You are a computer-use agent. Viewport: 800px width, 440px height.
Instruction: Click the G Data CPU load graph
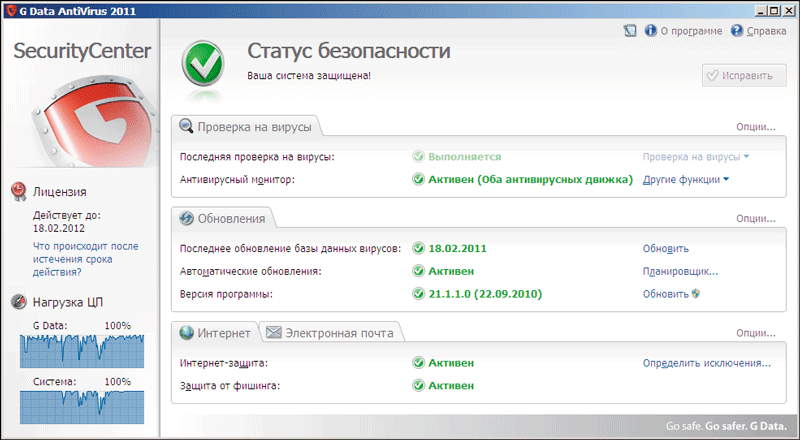tap(82, 351)
